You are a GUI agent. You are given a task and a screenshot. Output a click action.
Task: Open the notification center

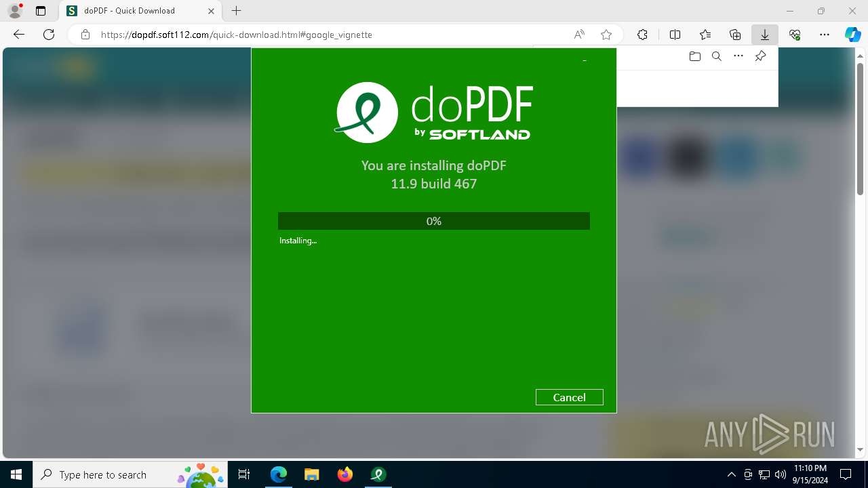[x=846, y=474]
